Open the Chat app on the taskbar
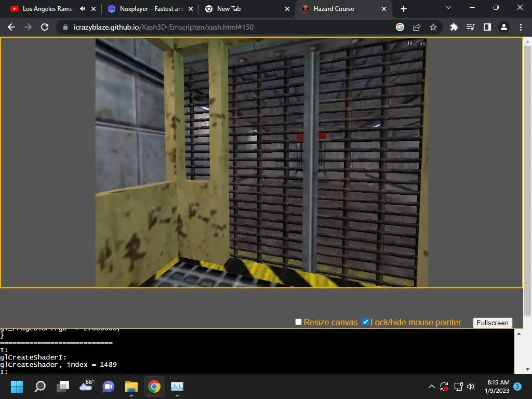532x399 pixels. coord(108,387)
